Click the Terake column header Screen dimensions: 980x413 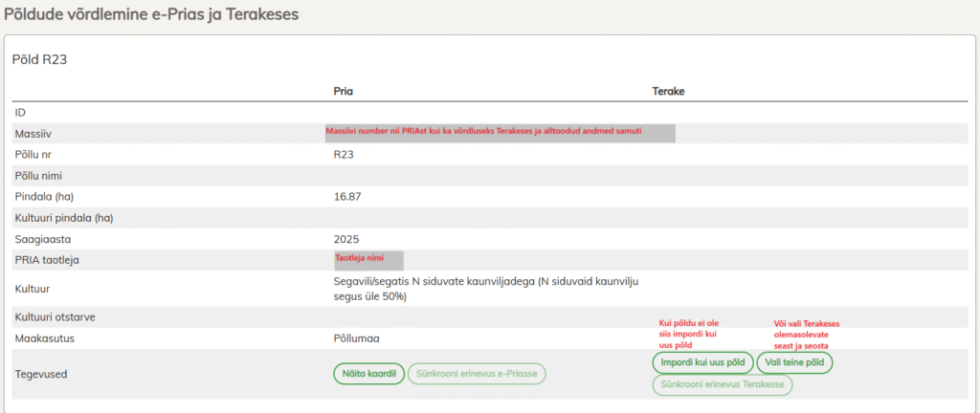pos(668,91)
